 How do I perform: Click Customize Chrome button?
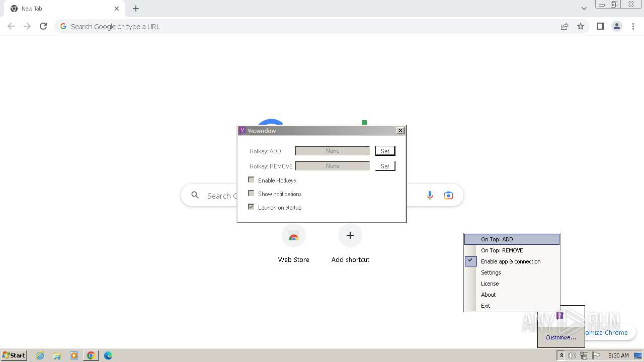606,332
